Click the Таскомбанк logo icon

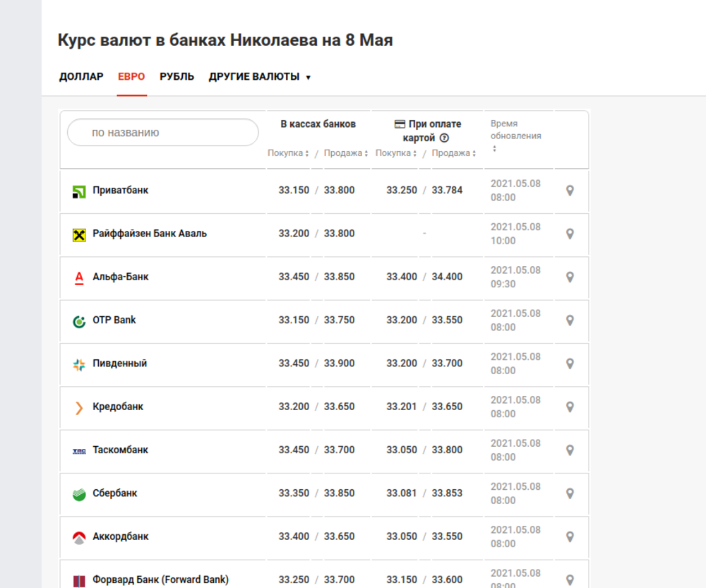(79, 451)
